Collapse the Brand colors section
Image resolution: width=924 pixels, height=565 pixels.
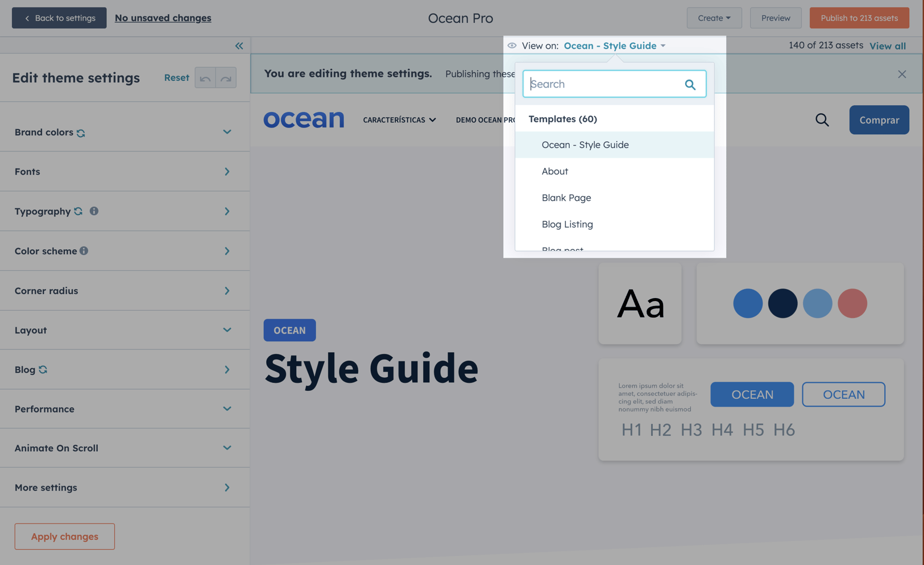pyautogui.click(x=227, y=132)
